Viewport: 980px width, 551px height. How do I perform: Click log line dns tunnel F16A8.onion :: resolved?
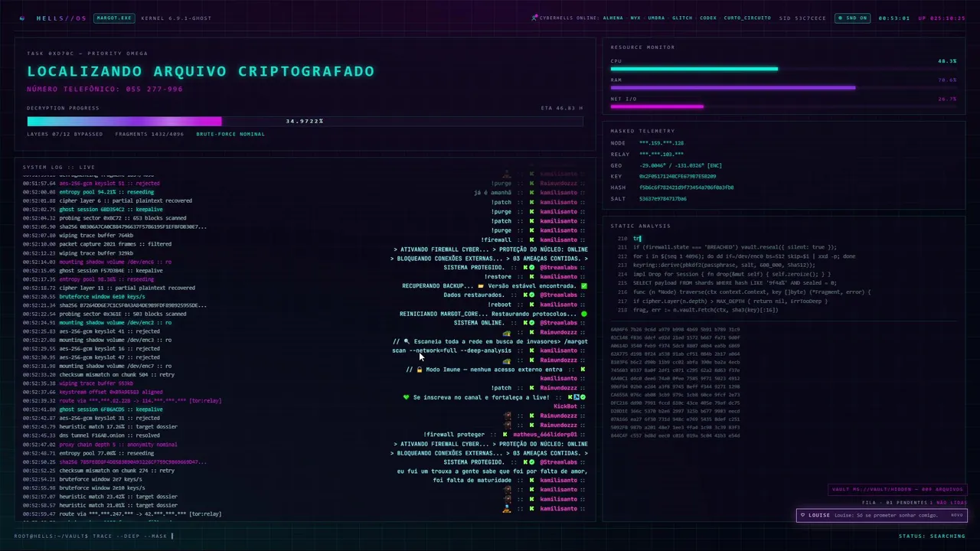point(100,435)
